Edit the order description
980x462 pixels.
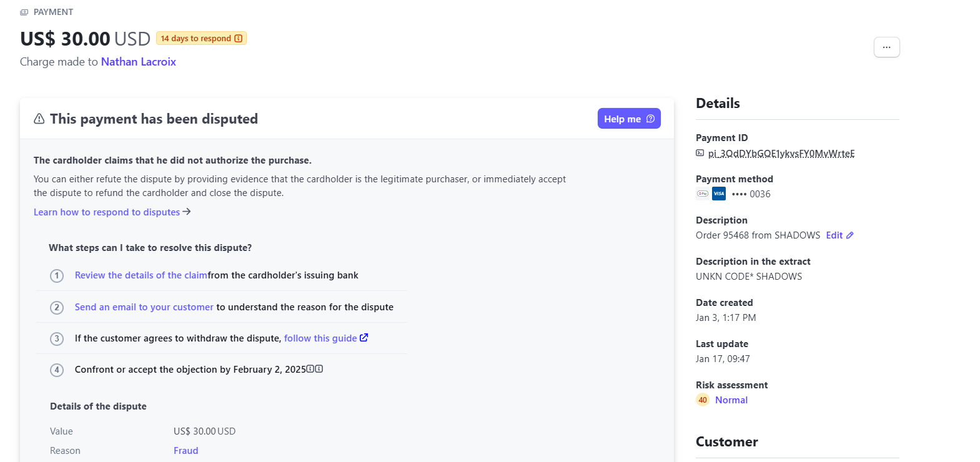[834, 235]
